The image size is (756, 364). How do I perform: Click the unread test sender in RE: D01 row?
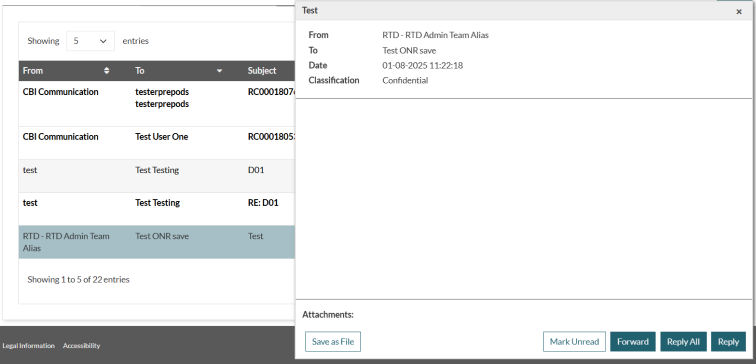pos(30,203)
